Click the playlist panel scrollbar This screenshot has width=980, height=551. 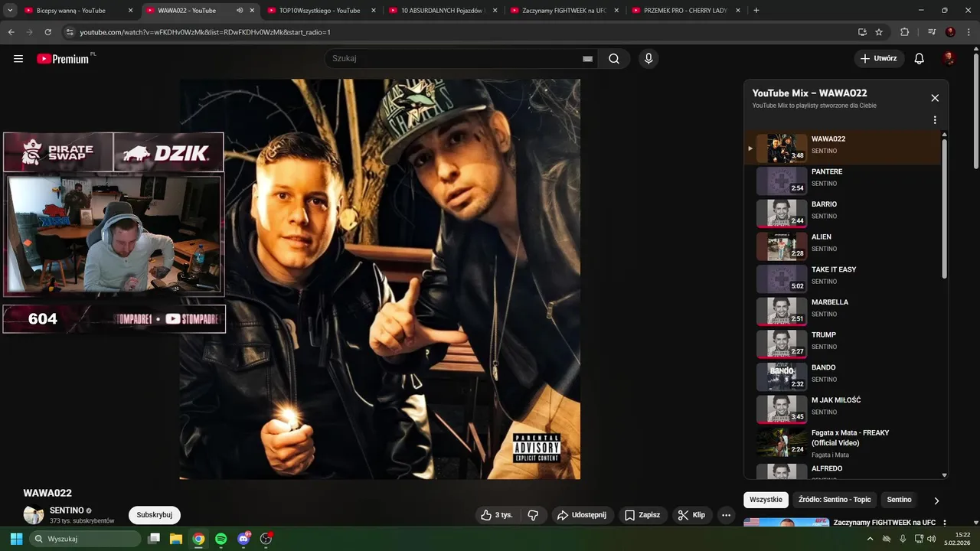[x=944, y=208]
